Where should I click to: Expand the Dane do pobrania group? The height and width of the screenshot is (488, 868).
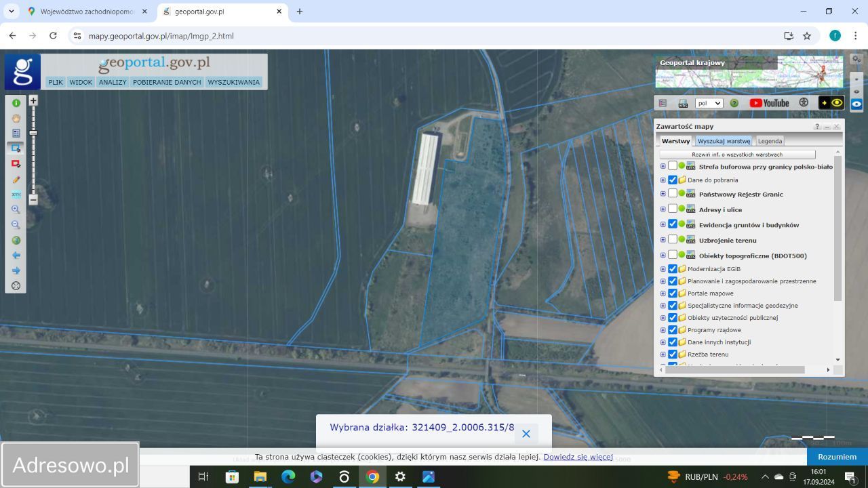[663, 180]
